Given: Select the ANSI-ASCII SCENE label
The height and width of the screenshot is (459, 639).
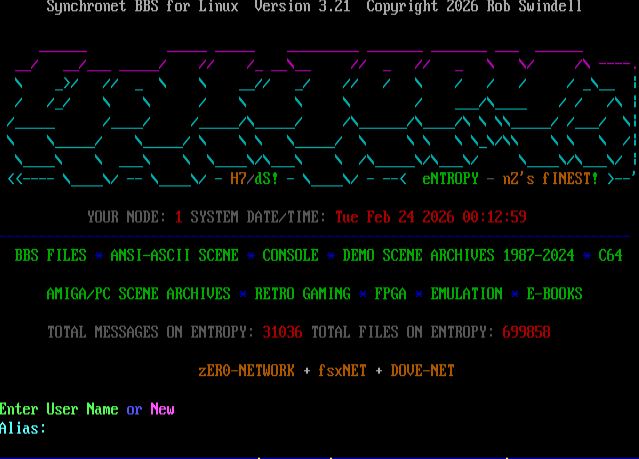Looking at the screenshot, I should click(174, 255).
